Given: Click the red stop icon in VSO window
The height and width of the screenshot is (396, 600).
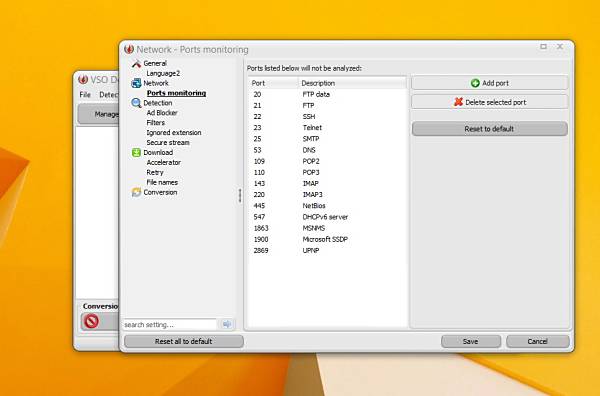Looking at the screenshot, I should pos(91,321).
